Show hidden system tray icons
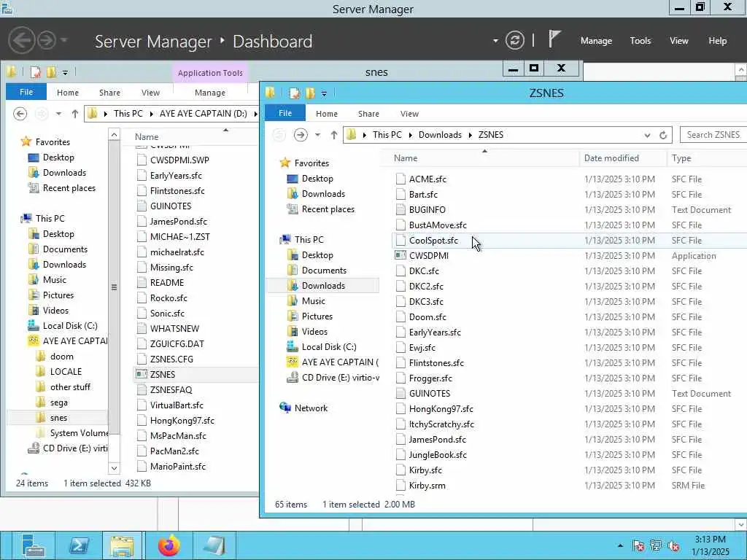Screen dimensions: 747x560 [x=620, y=546]
